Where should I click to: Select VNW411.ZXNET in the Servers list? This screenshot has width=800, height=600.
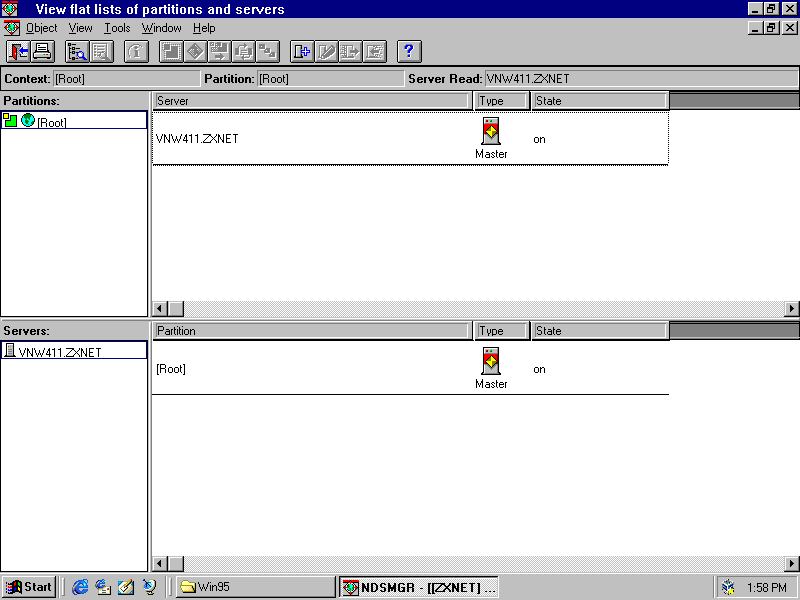click(74, 350)
